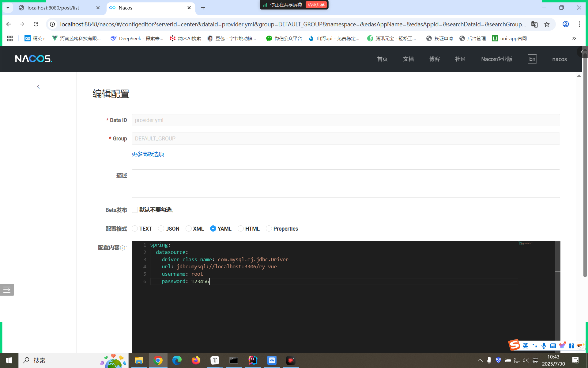This screenshot has width=588, height=368.
Task: Show more bookmarks with the chevron
Action: 574,38
